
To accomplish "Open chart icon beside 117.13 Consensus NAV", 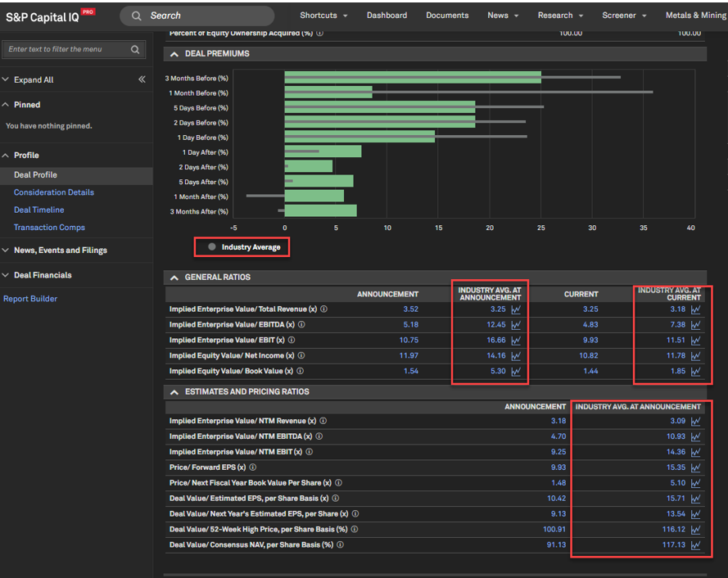I will point(695,545).
